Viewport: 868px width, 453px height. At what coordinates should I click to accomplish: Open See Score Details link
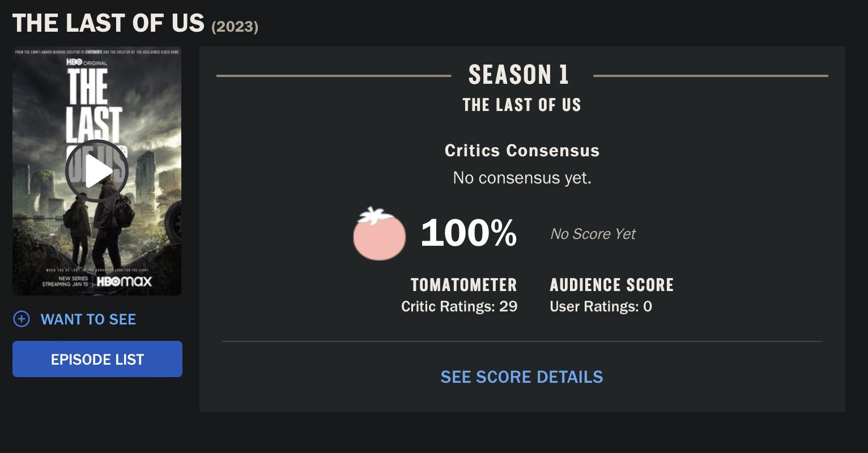522,377
